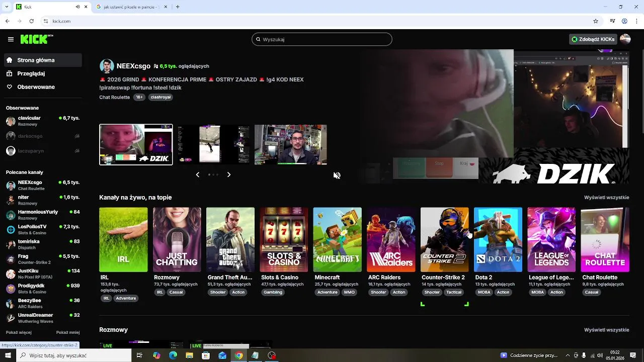Open Slots & Casino category card

point(284,240)
